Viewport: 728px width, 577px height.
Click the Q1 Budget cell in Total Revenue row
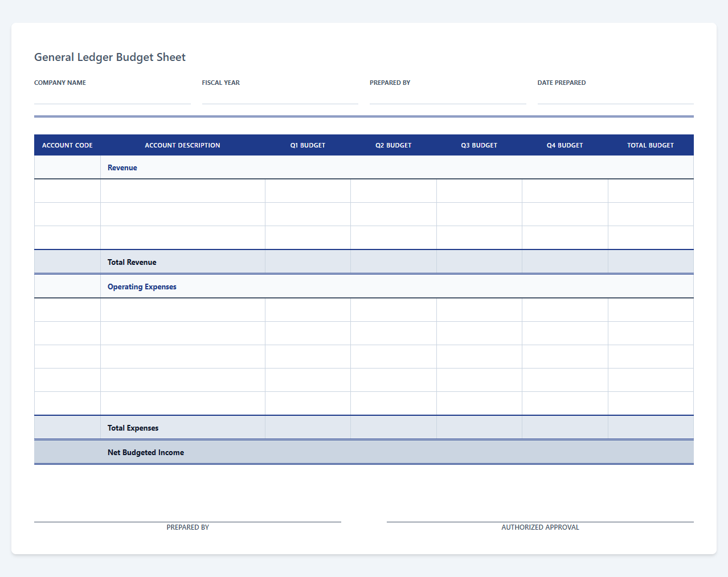[x=308, y=261]
